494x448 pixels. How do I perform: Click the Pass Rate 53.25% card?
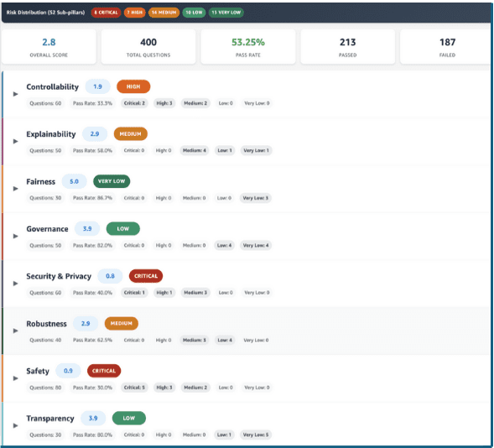tap(248, 47)
